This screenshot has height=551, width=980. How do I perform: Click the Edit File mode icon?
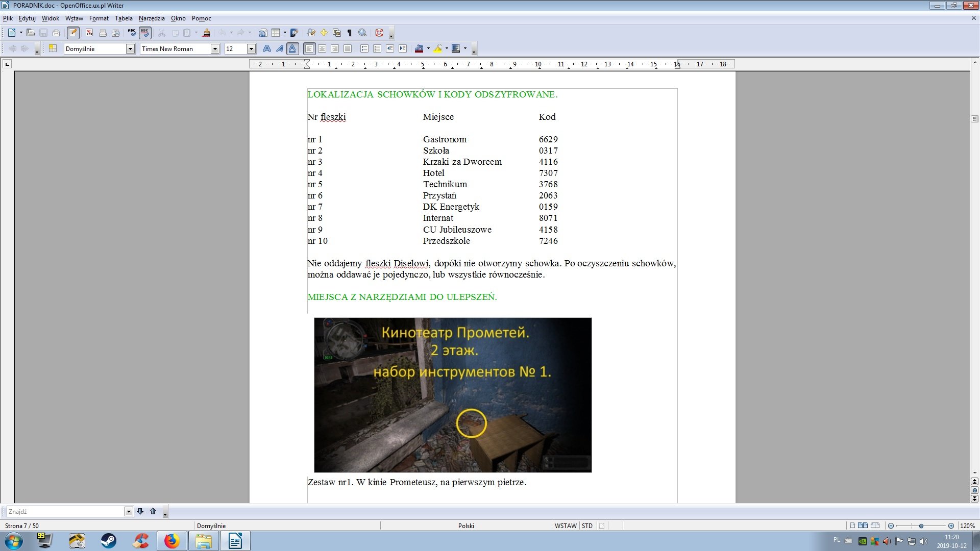(x=73, y=33)
